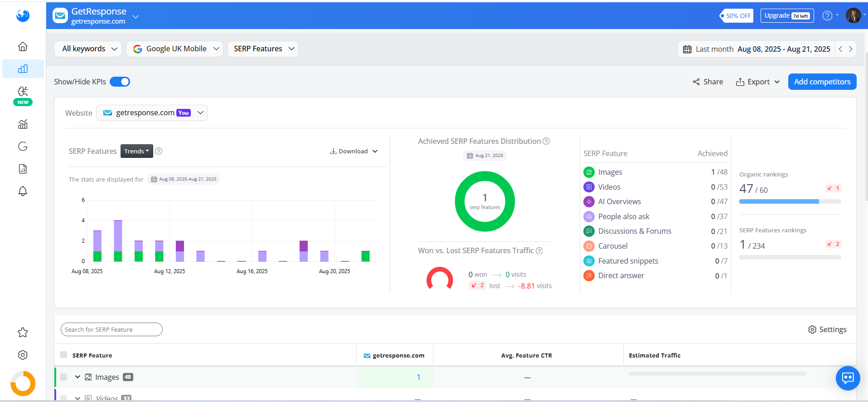868x402 pixels.
Task: Open the GetResponse project switcher chevron
Action: tap(136, 17)
